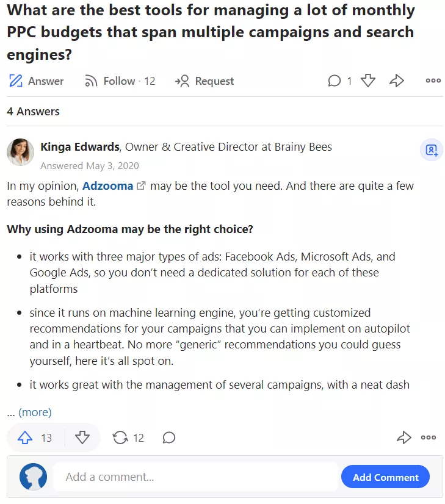Screen dimensions: 445x504
Task: Click the Answer pencil icon
Action: click(16, 81)
